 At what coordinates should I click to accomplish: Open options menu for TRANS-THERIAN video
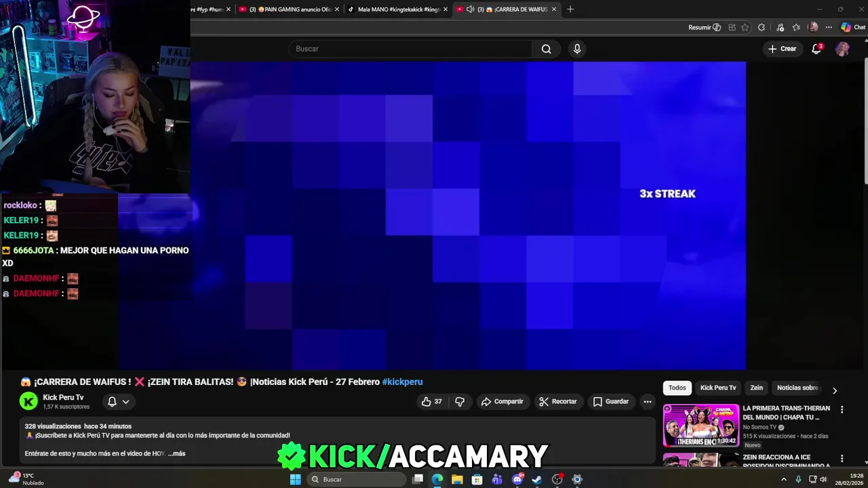tap(842, 409)
